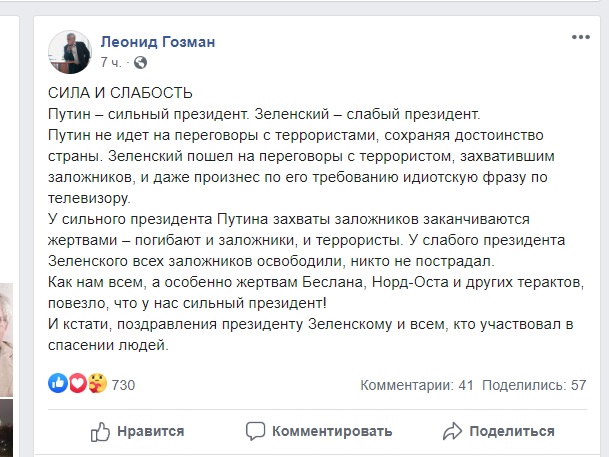Open the 'Поделиться' share options
Viewport: 609px width, 457px height.
click(x=511, y=431)
